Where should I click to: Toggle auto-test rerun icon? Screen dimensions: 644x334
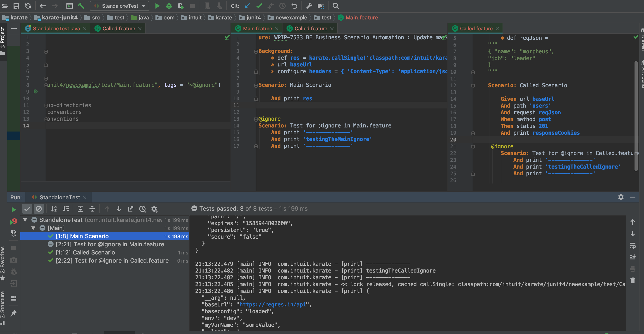click(x=14, y=233)
